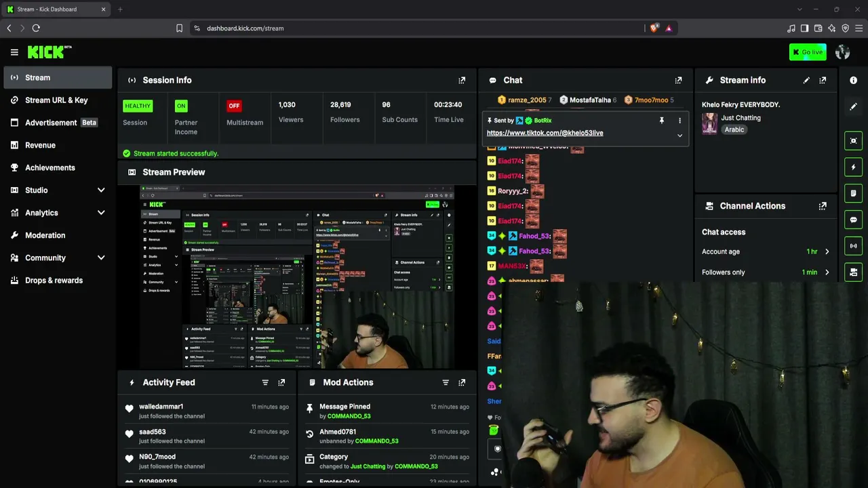Viewport: 868px width, 488px height.
Task: Click the Arabic language tag
Action: (734, 129)
